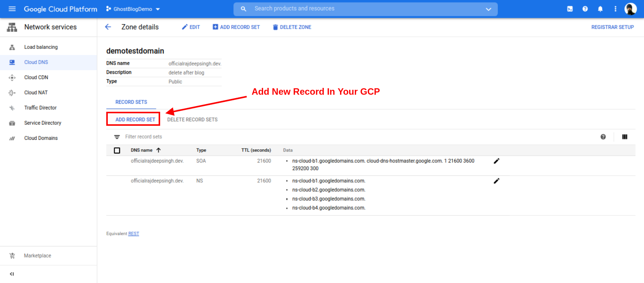Open the top bar help icon
Image resolution: width=644 pixels, height=283 pixels.
(x=585, y=9)
